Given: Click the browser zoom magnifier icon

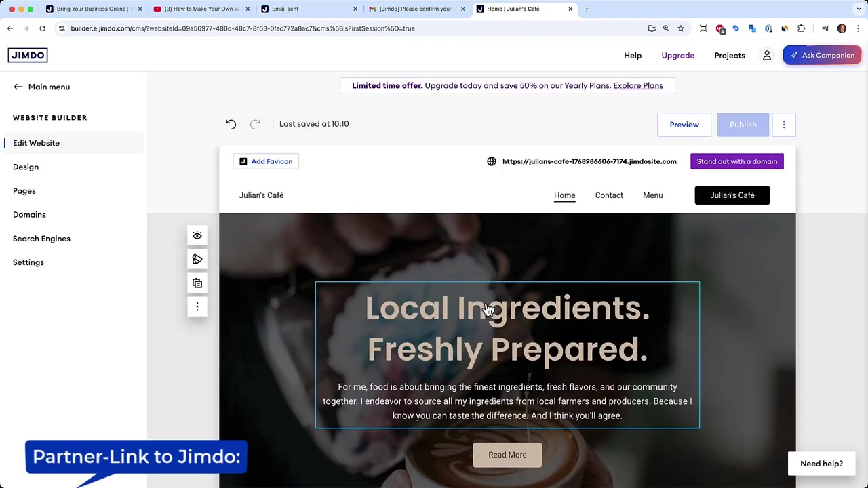Looking at the screenshot, I should (666, 28).
